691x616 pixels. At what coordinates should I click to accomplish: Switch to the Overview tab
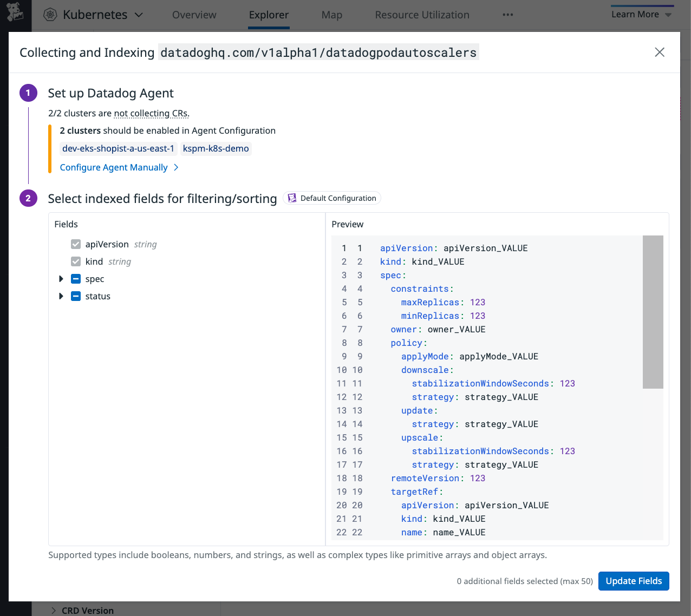(194, 15)
